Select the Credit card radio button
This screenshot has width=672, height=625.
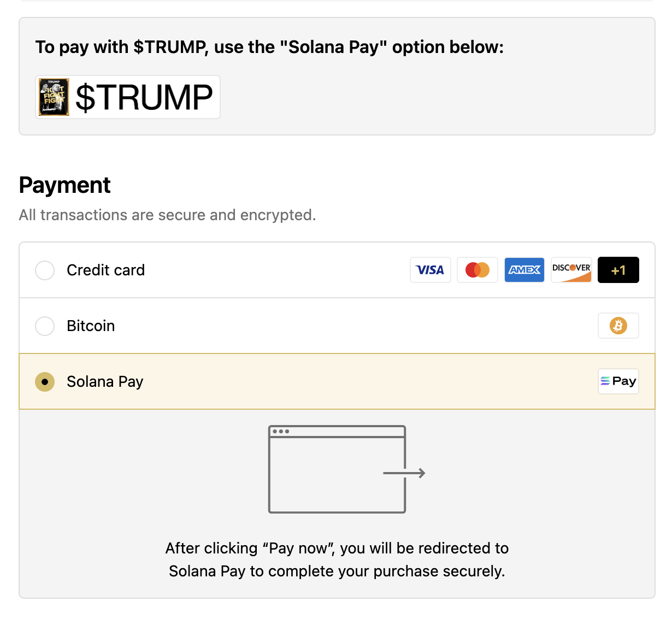pos(45,270)
